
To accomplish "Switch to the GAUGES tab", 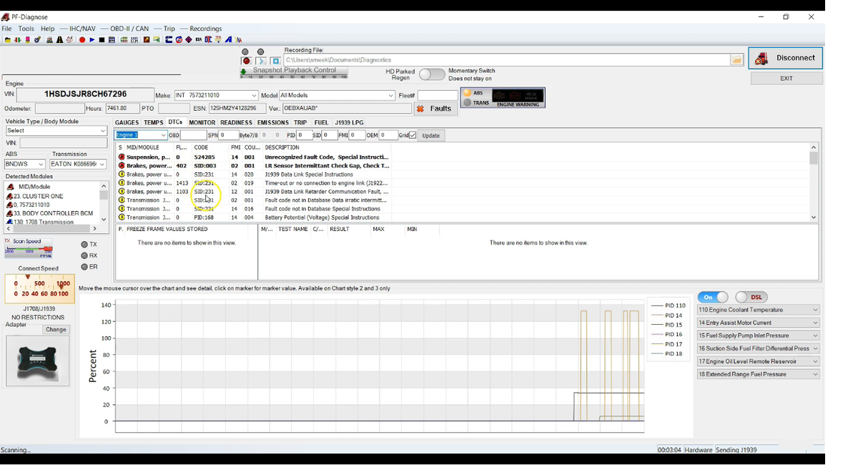I will pos(127,123).
